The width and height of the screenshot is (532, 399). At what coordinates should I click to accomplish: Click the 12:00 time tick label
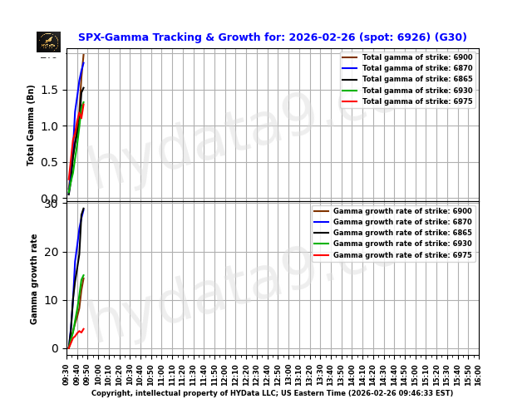pyautogui.click(x=225, y=373)
